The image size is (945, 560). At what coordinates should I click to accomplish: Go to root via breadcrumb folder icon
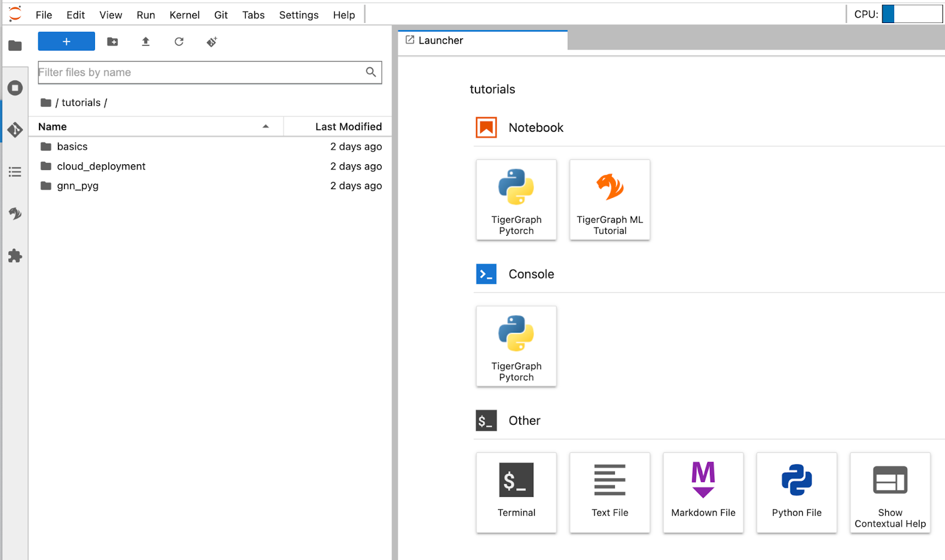[46, 103]
